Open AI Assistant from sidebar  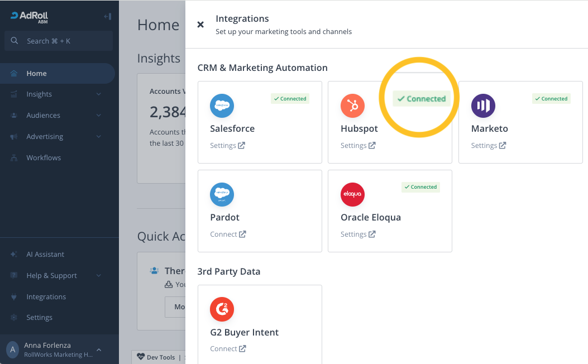(x=45, y=255)
